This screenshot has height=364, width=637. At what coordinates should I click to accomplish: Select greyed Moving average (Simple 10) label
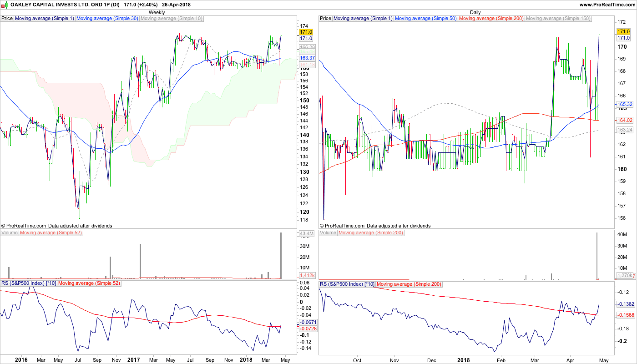tap(172, 19)
